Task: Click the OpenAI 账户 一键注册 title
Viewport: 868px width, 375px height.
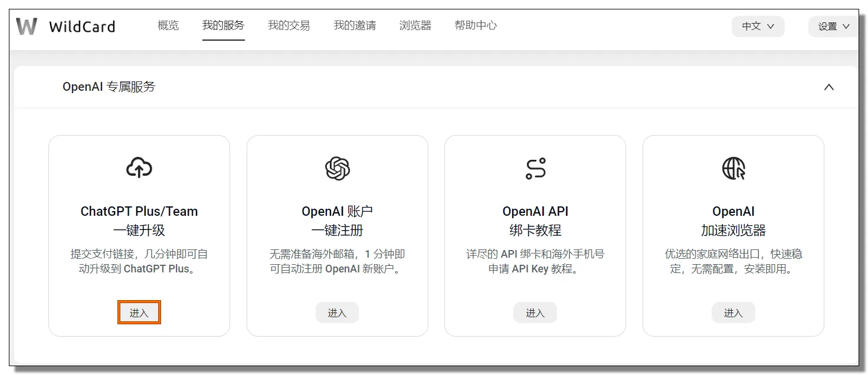Action: 338,221
